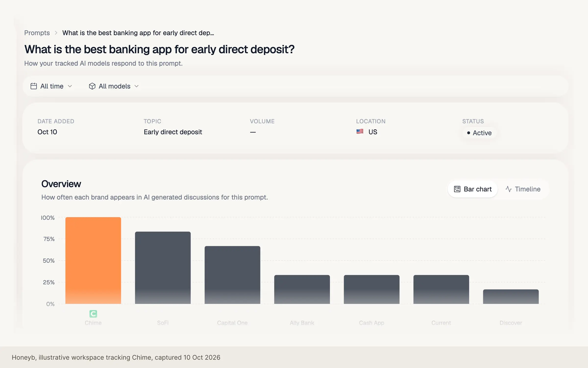The image size is (588, 368).
Task: Select the SoFi bar in the chart
Action: [x=163, y=268]
